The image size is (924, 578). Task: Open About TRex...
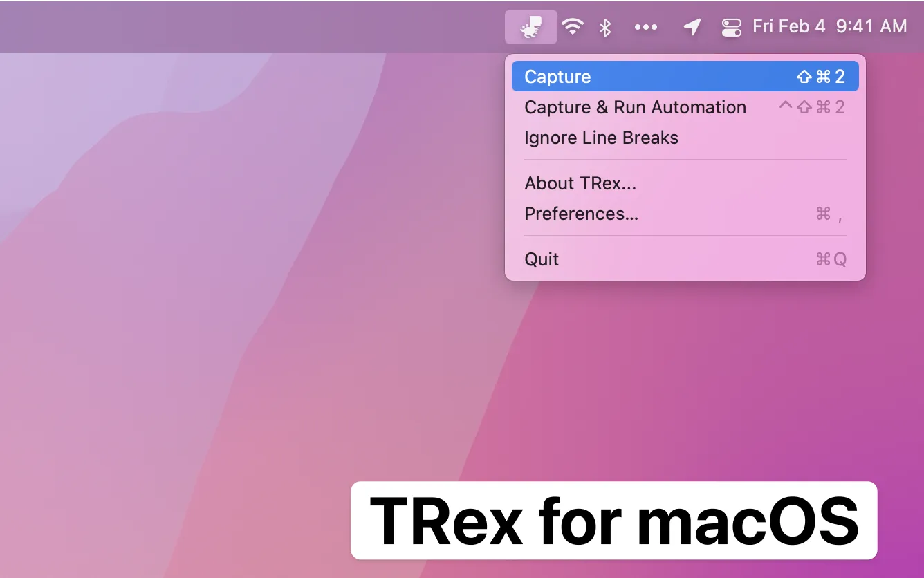click(x=685, y=183)
